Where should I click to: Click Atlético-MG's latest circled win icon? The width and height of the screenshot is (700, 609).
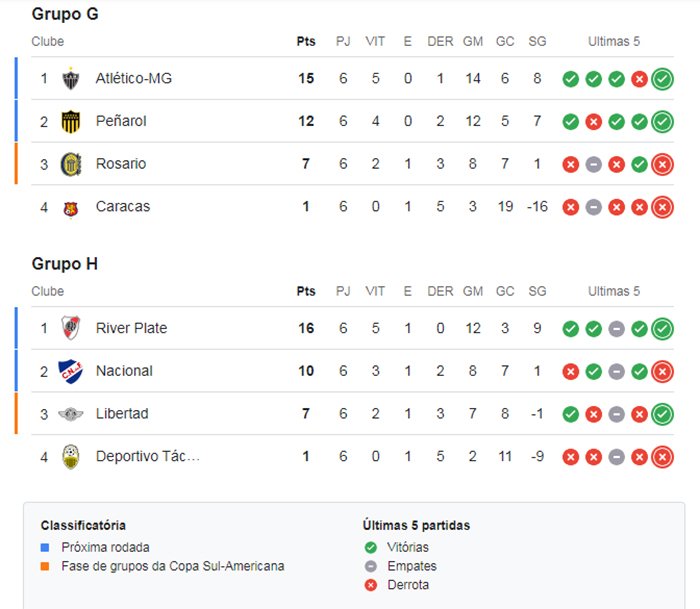[x=662, y=79]
